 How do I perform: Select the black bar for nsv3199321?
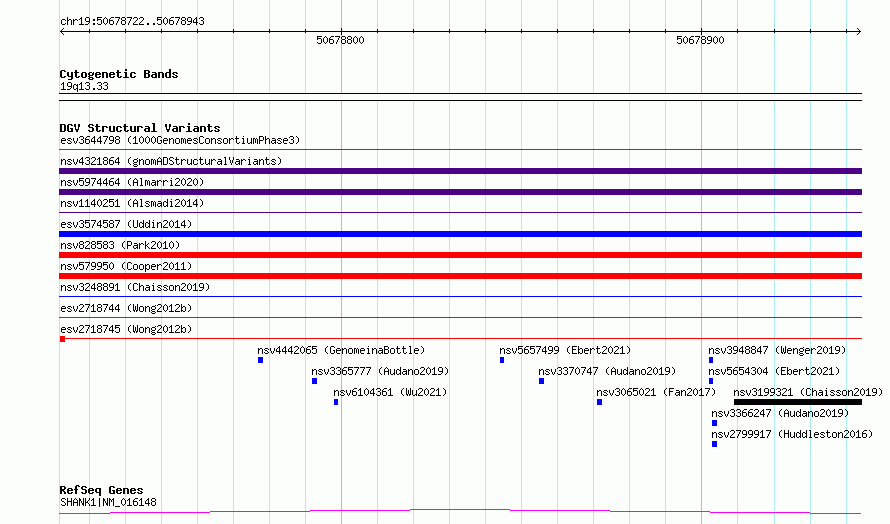[797, 402]
